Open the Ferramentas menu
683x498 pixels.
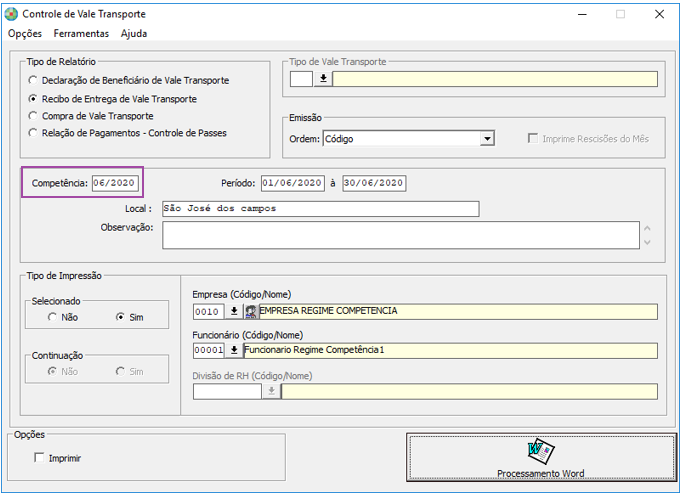click(81, 34)
